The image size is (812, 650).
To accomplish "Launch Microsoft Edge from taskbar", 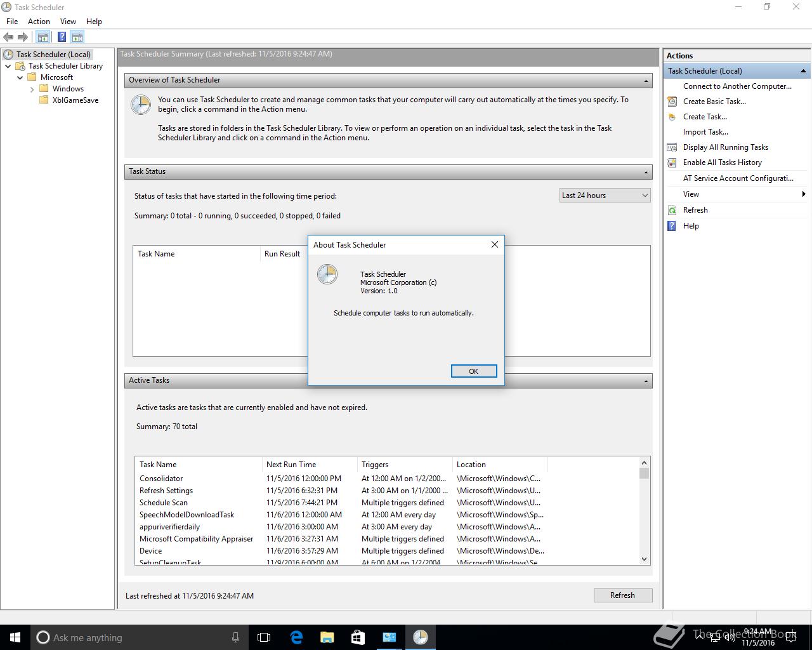I will [296, 637].
